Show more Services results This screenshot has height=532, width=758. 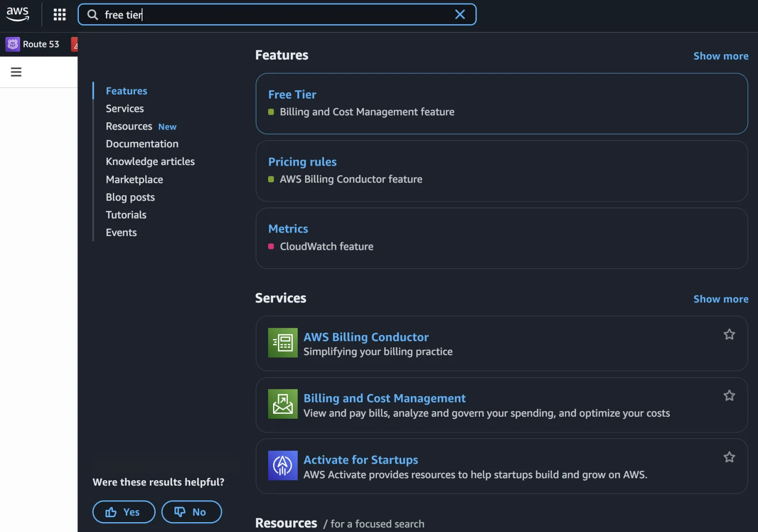point(721,299)
